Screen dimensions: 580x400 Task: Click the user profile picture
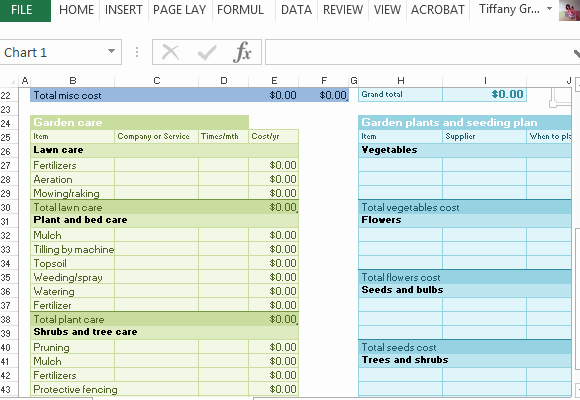tap(570, 10)
